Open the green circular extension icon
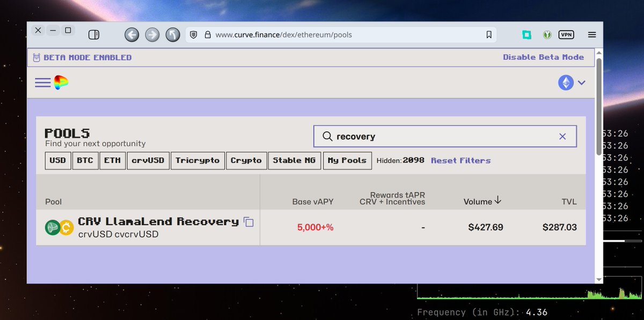Image resolution: width=644 pixels, height=320 pixels. (547, 35)
